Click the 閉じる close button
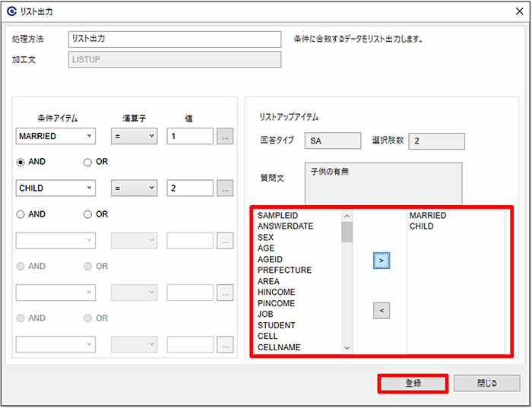Image resolution: width=532 pixels, height=408 pixels. 487,383
